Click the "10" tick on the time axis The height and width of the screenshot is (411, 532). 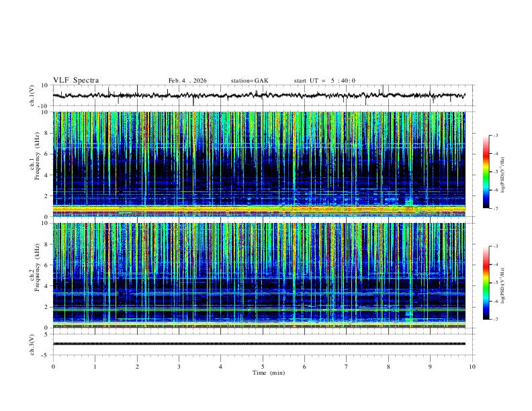pos(472,367)
